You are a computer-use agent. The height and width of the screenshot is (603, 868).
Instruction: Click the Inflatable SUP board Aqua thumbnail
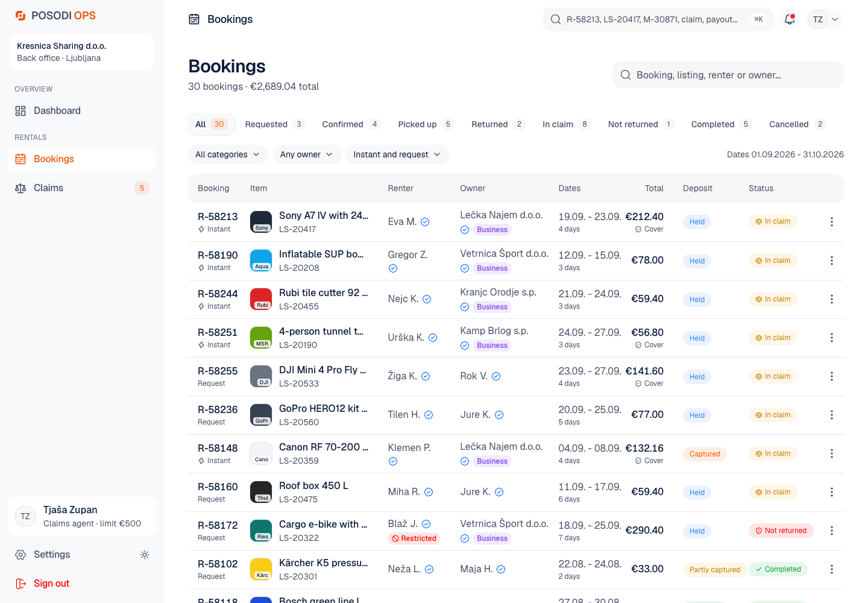click(x=261, y=260)
